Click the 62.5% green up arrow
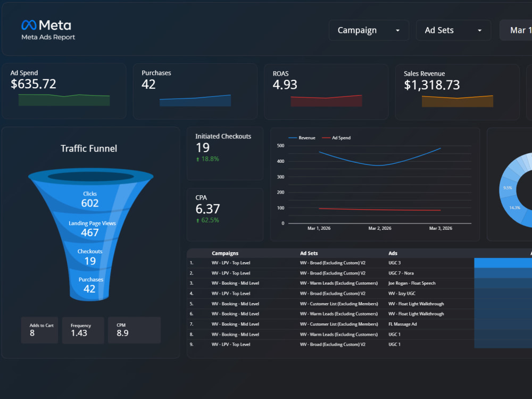The image size is (532, 399). [197, 221]
